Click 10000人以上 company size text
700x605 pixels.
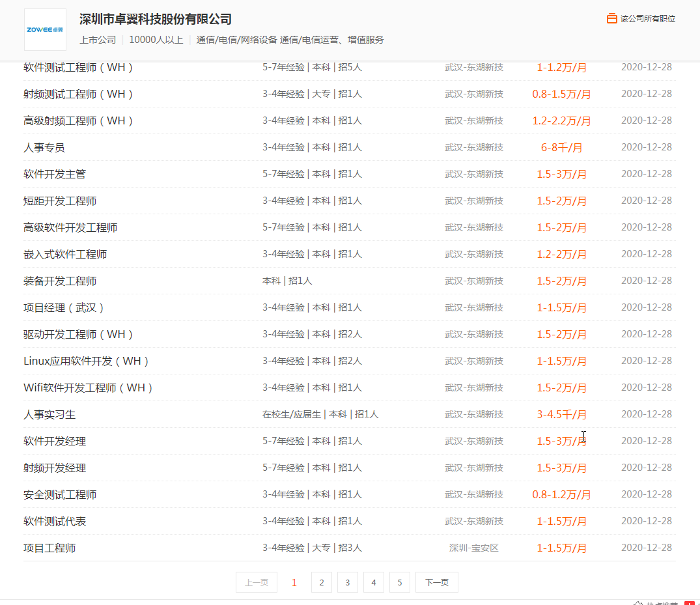[x=156, y=40]
